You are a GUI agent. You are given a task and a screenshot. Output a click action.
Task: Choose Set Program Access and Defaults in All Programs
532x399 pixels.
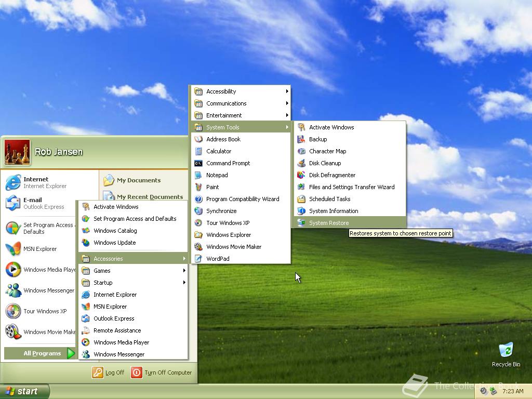pos(134,219)
